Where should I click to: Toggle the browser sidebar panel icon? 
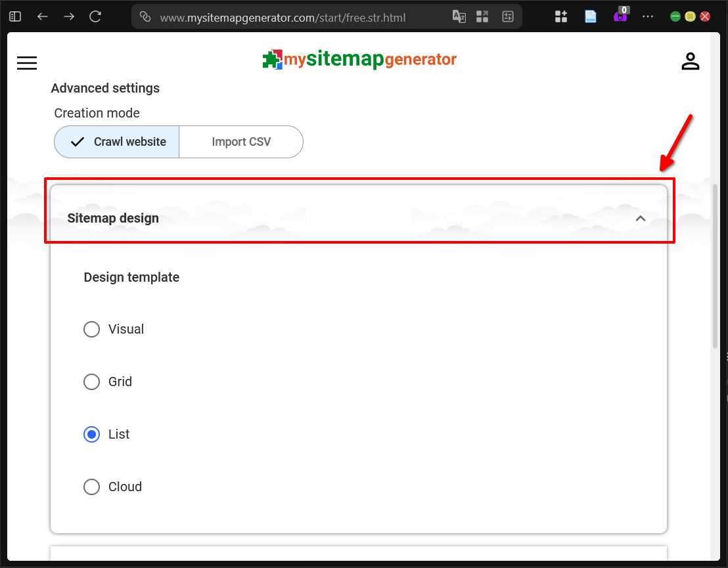pyautogui.click(x=14, y=16)
